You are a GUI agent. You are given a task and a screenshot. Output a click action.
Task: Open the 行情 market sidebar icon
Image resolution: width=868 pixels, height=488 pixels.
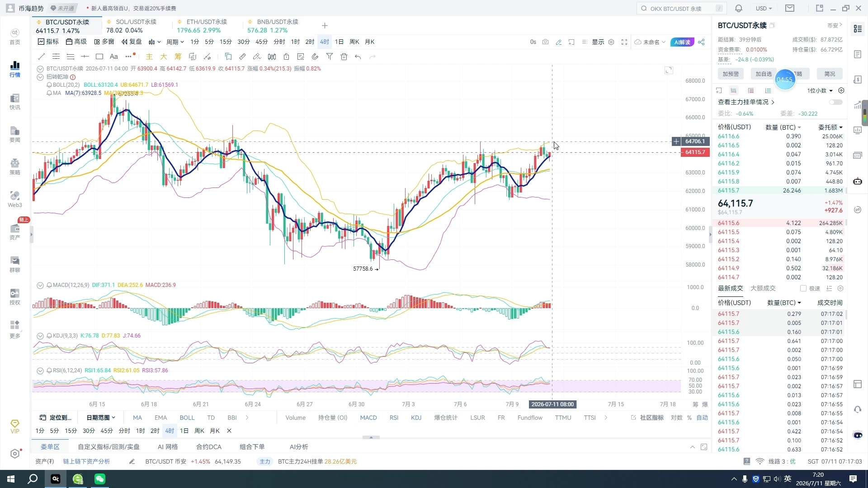click(x=15, y=69)
